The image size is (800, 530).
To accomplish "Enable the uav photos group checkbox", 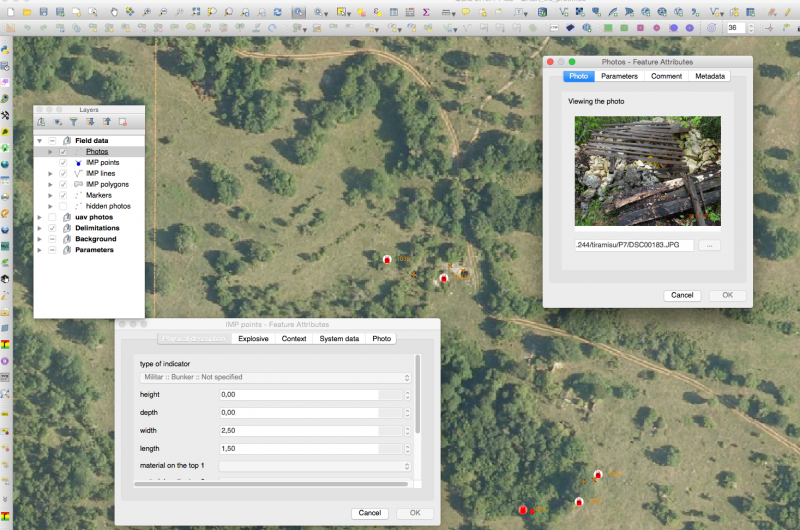I will click(x=52, y=217).
